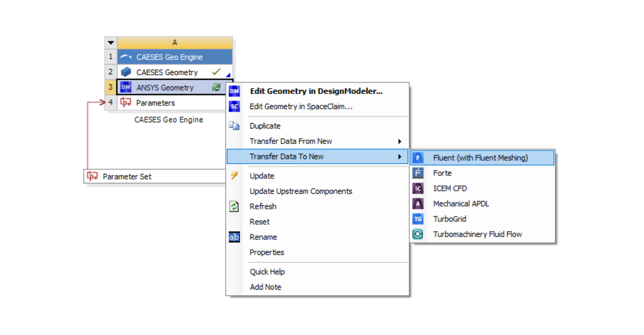The height and width of the screenshot is (335, 644).
Task: Click the DM icon in ANSYS Geometry cell
Action: click(x=126, y=87)
